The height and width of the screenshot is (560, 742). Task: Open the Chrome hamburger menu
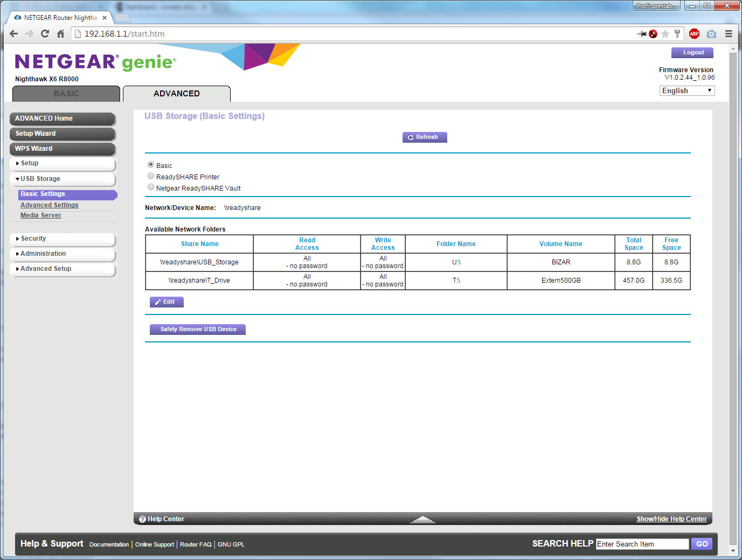point(729,34)
